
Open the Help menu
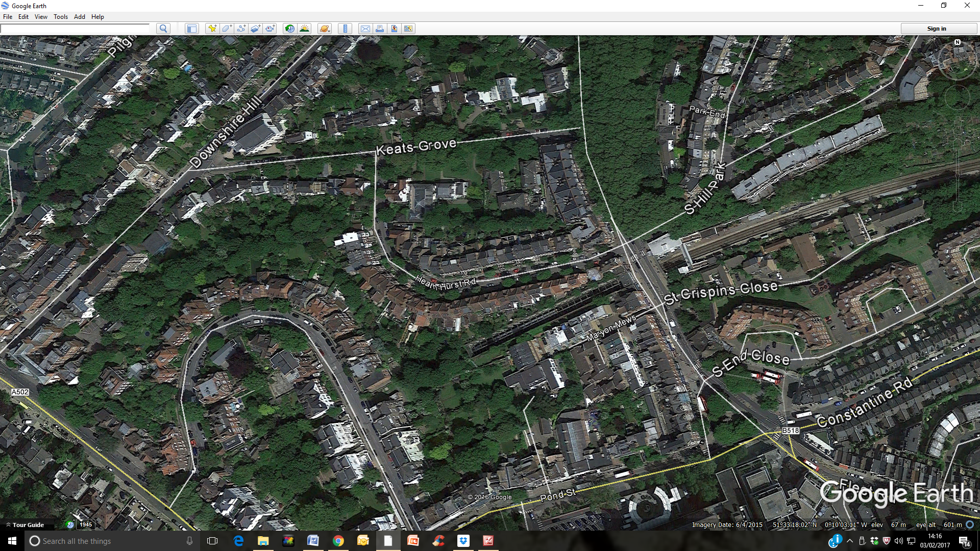97,17
